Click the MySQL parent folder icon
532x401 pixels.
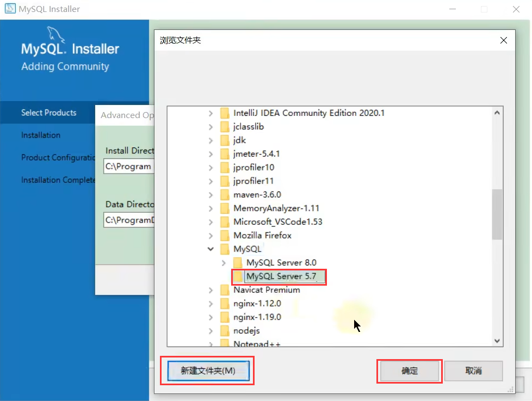[x=225, y=249]
